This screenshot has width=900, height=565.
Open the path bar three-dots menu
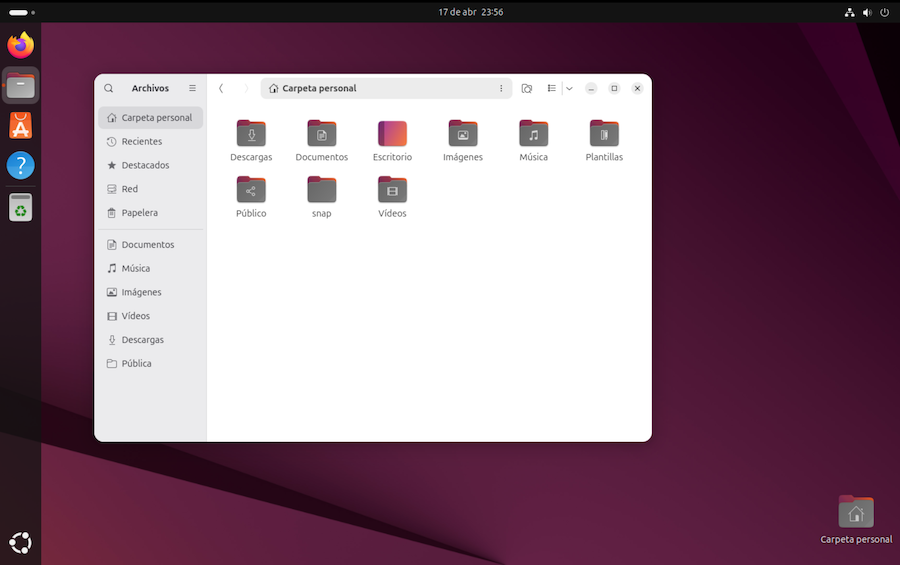click(501, 89)
